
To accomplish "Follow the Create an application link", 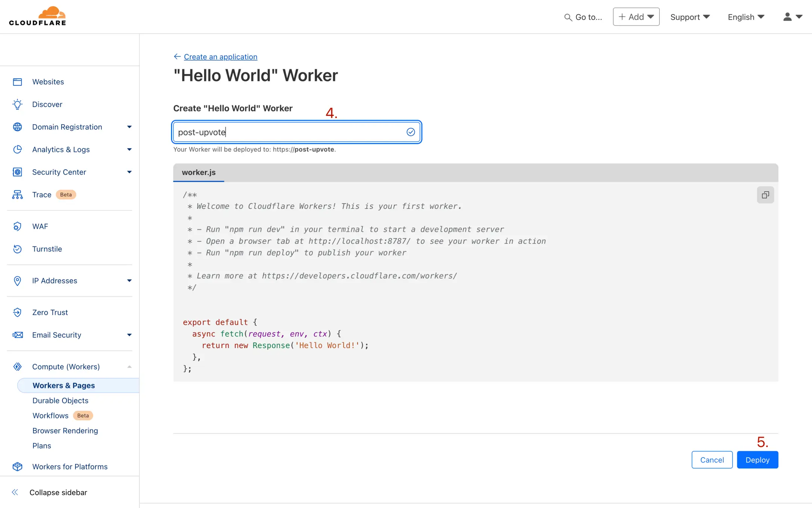I will click(x=221, y=56).
